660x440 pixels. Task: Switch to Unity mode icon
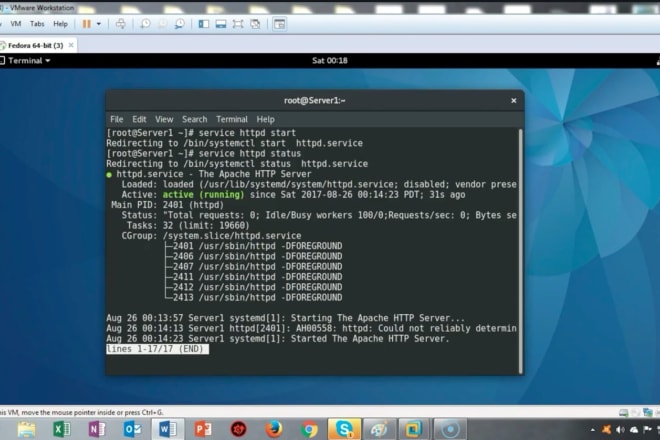(x=255, y=24)
